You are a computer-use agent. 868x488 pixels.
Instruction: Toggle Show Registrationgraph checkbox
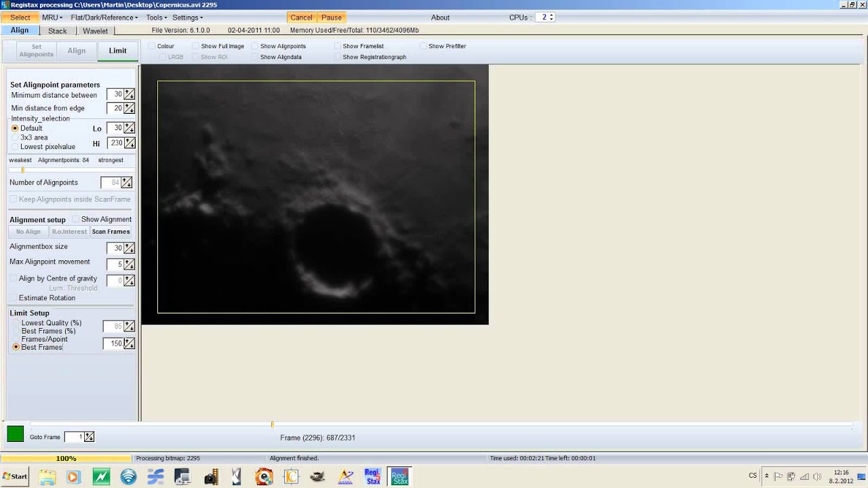tap(337, 57)
